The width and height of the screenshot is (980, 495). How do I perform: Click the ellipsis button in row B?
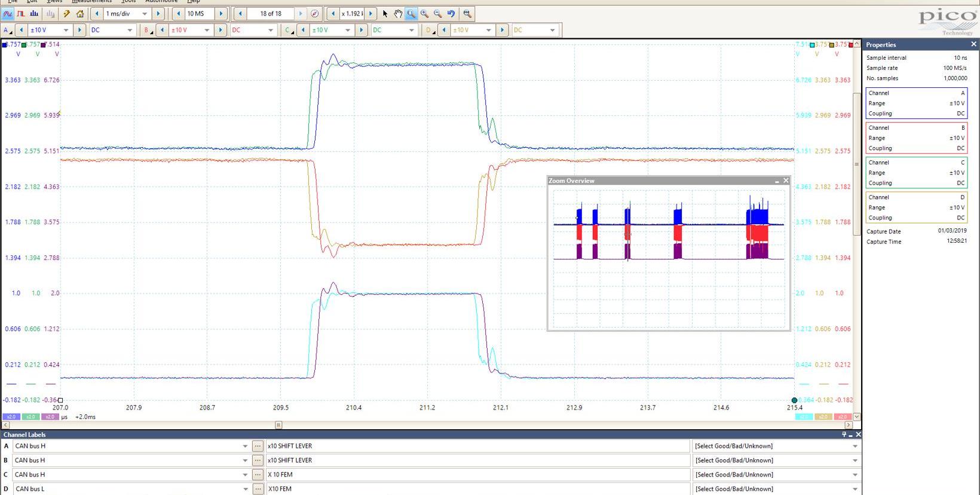pyautogui.click(x=258, y=460)
